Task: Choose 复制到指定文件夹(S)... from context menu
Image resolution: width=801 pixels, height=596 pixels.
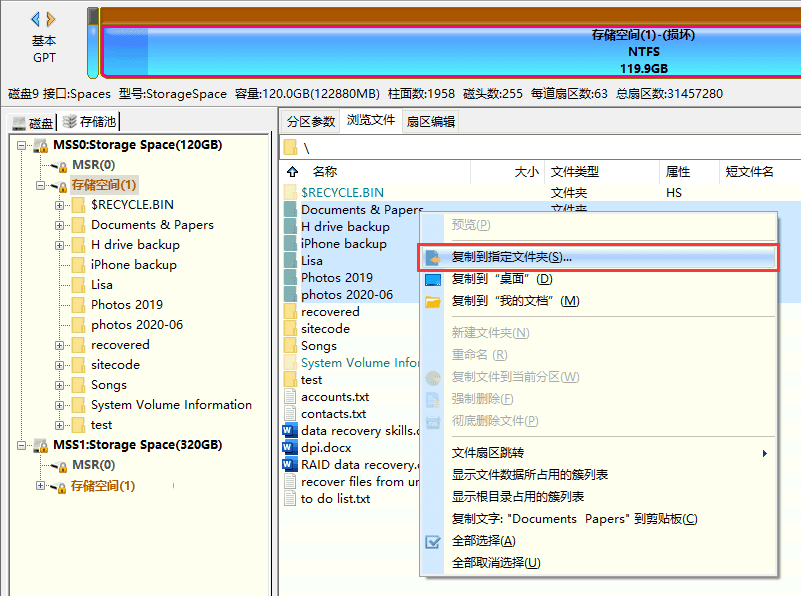Action: click(x=598, y=257)
